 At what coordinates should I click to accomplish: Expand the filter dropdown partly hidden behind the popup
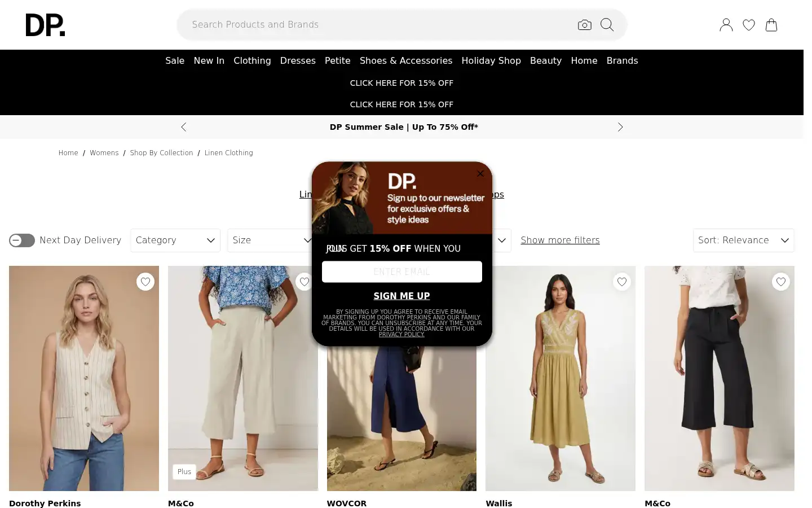[501, 240]
